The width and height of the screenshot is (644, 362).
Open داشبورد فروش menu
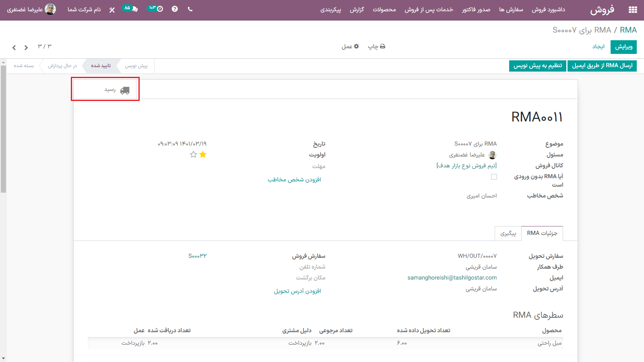point(548,10)
